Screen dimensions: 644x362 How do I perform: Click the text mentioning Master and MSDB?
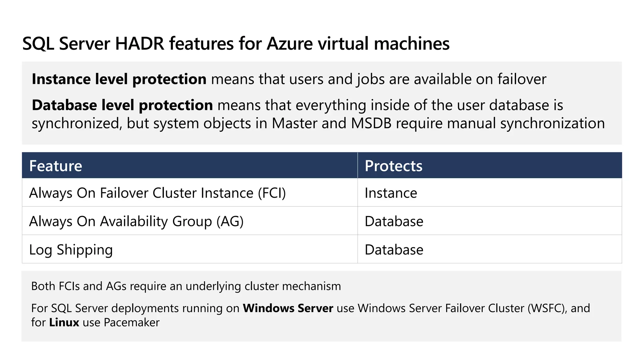pos(332,123)
